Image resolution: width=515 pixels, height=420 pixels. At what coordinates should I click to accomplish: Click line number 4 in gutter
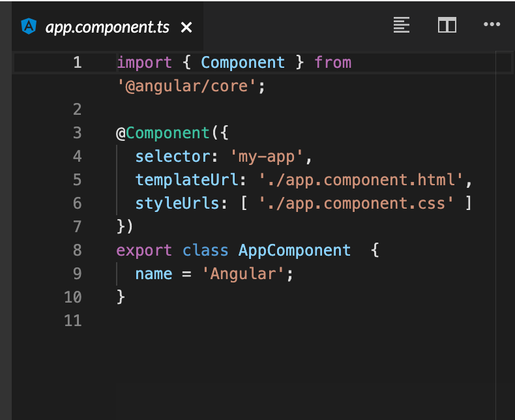77,157
